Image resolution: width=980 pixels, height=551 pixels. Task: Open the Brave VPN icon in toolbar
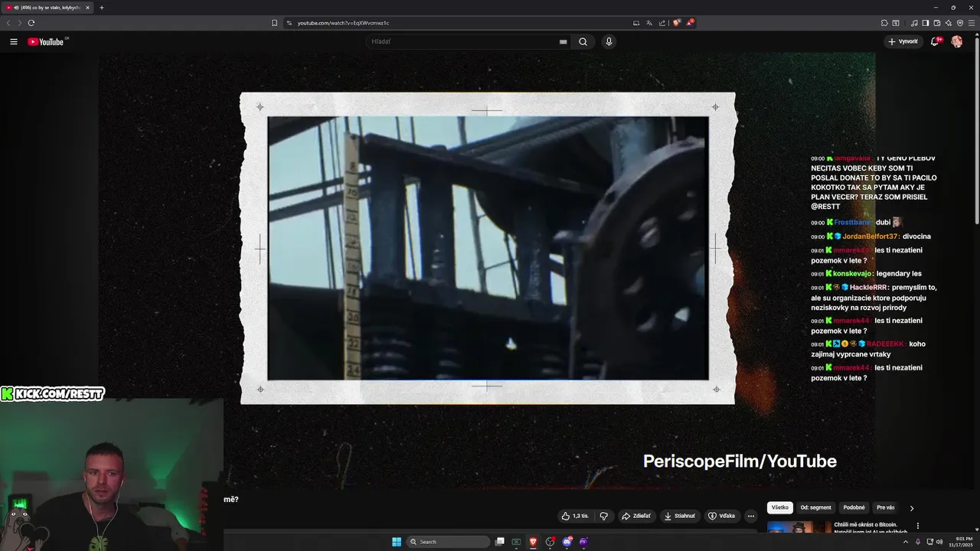[x=960, y=23]
